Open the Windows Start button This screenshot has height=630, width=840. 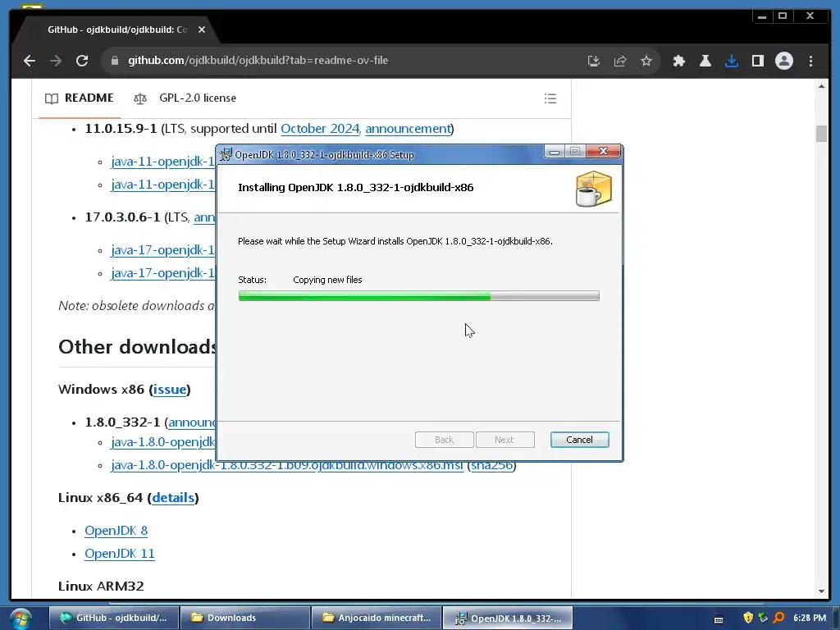pyautogui.click(x=21, y=619)
